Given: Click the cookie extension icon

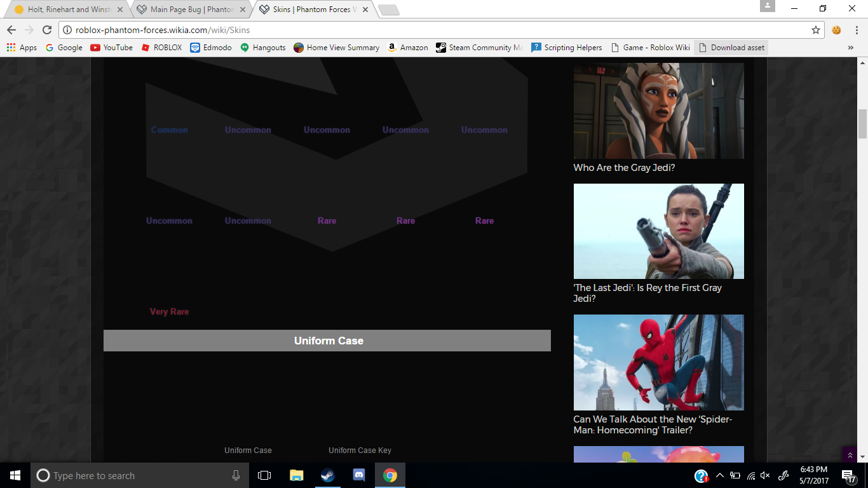Looking at the screenshot, I should pos(836,30).
